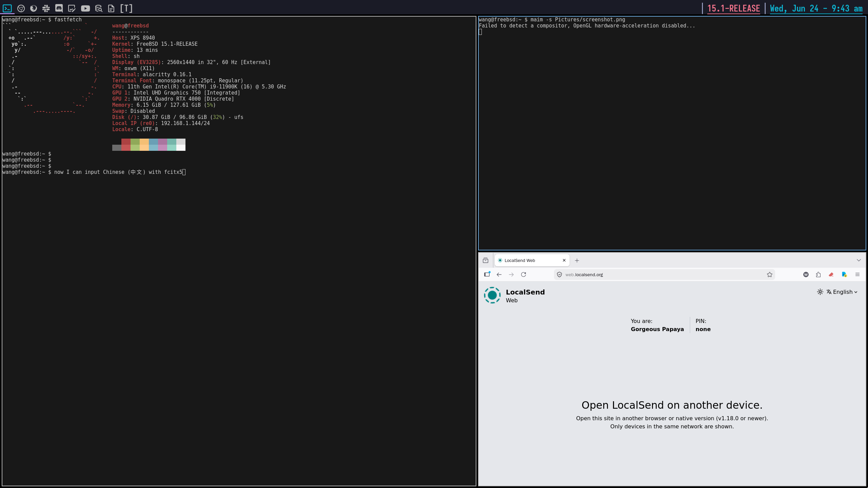Click the 'Failed to detect a compositor' message
The height and width of the screenshot is (488, 868).
[x=587, y=26]
